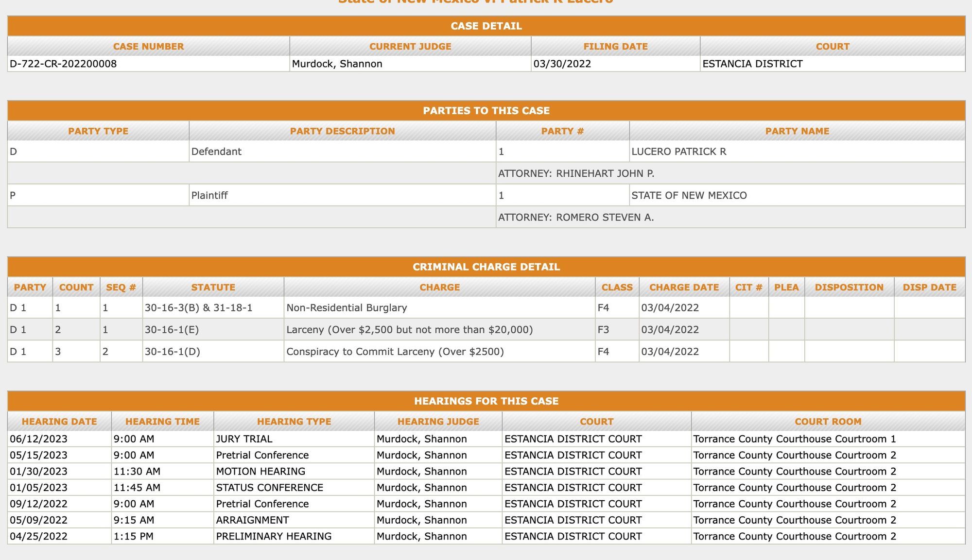Click case number D-722-CR-202200008
The image size is (972, 560).
[63, 64]
